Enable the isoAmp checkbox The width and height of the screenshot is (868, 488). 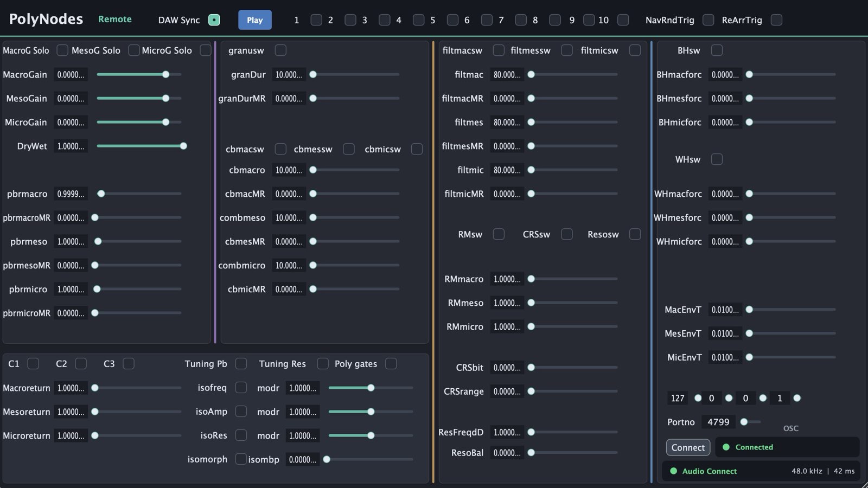click(x=241, y=412)
